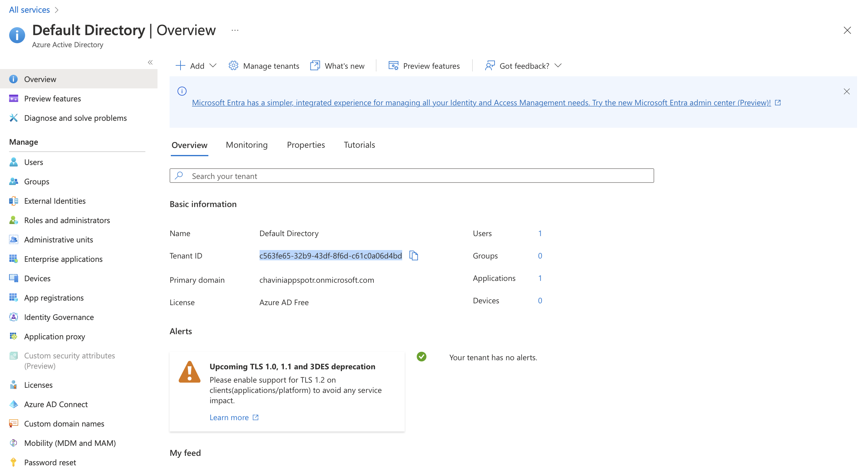This screenshot has height=471, width=868.
Task: Select the Overview tab
Action: [x=189, y=145]
